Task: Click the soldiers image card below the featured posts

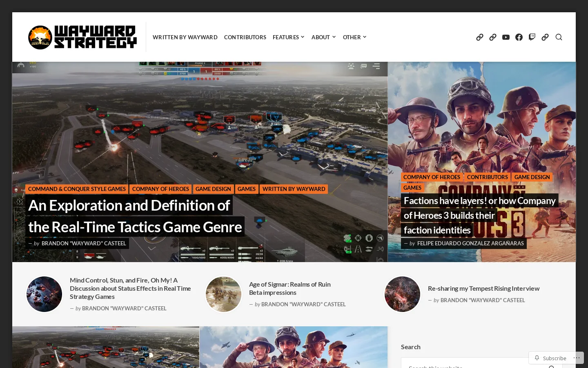Action: click(x=294, y=347)
